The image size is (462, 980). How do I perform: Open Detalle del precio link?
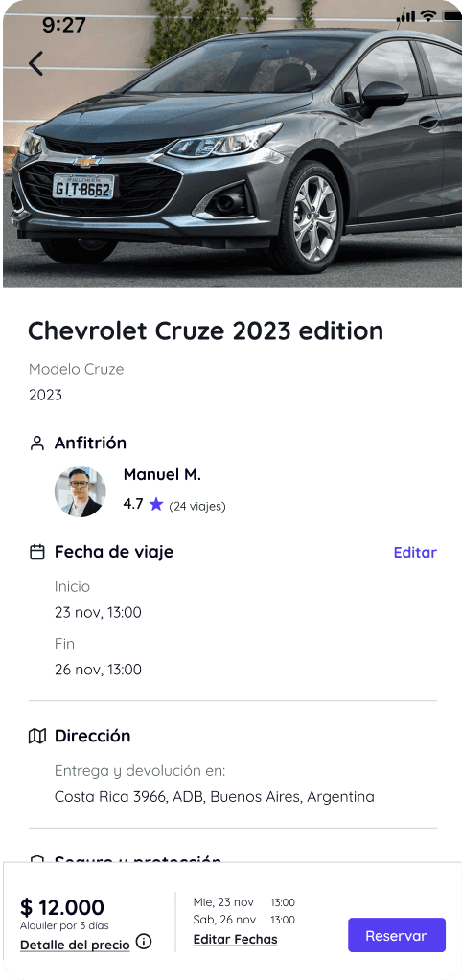click(x=75, y=945)
